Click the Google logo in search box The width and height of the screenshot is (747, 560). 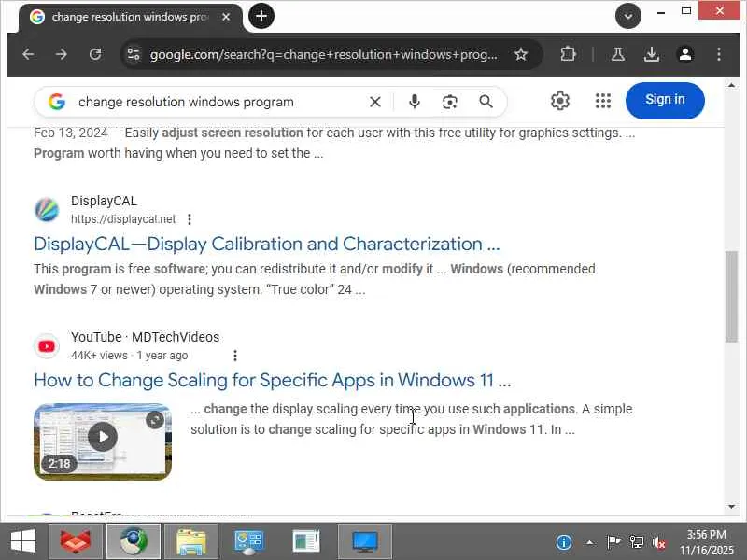pos(57,102)
